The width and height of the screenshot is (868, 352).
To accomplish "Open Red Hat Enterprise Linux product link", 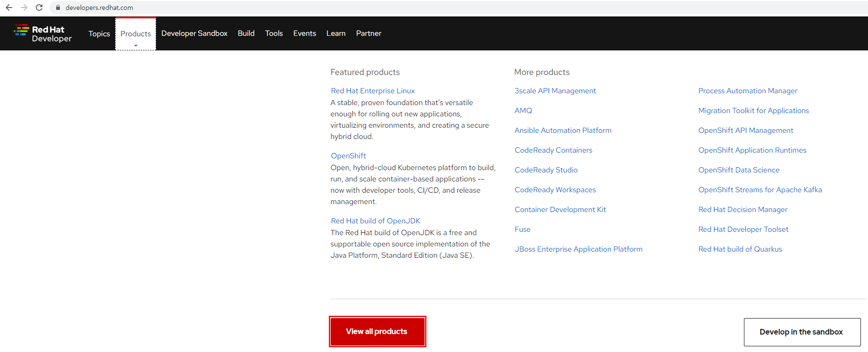I will pos(373,91).
